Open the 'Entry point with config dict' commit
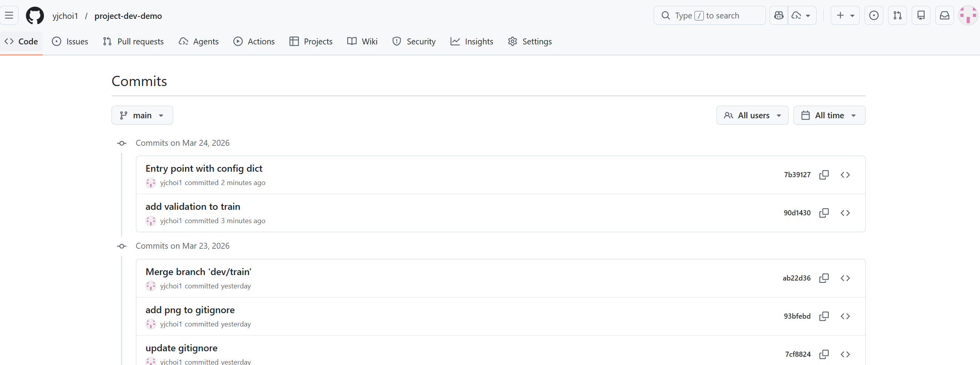The width and height of the screenshot is (980, 365). pyautogui.click(x=203, y=168)
